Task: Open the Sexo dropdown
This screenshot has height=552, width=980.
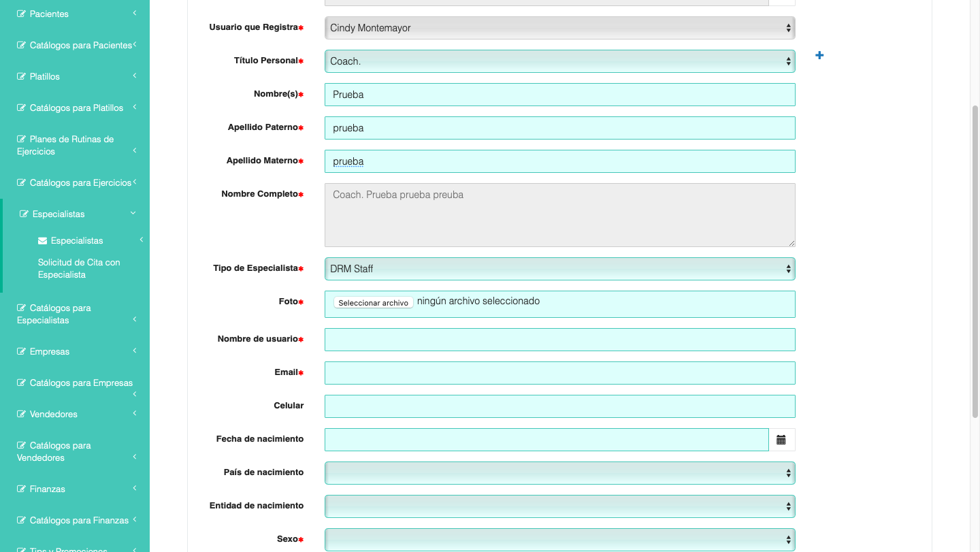Action: click(x=559, y=540)
